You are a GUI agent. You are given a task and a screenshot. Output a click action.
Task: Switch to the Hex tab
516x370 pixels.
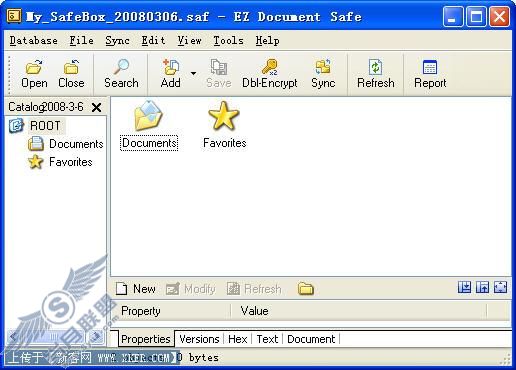tap(237, 339)
